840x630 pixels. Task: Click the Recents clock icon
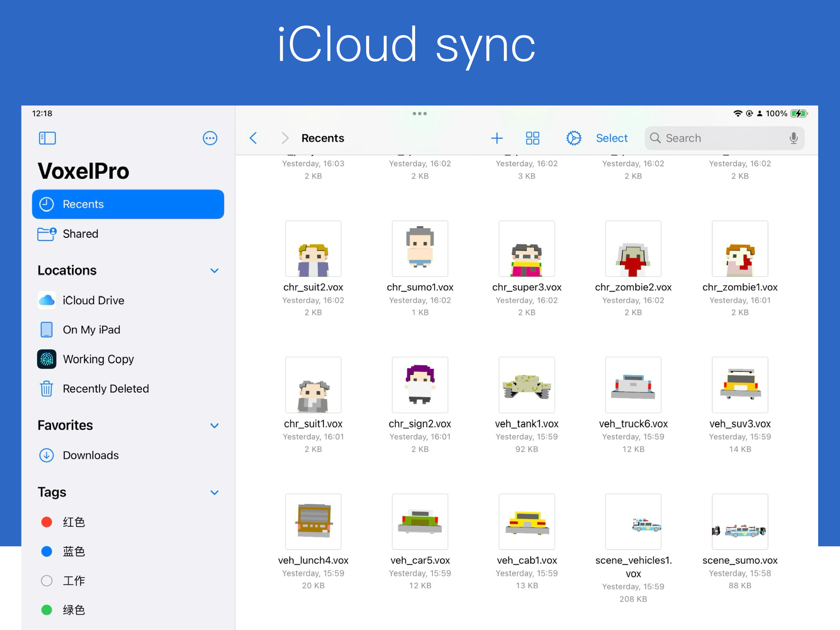47,204
